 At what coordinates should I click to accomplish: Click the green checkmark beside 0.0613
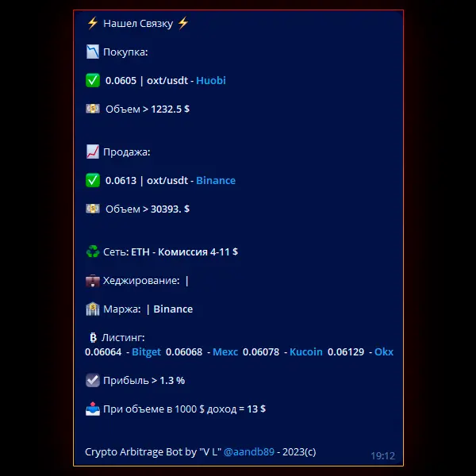[93, 180]
